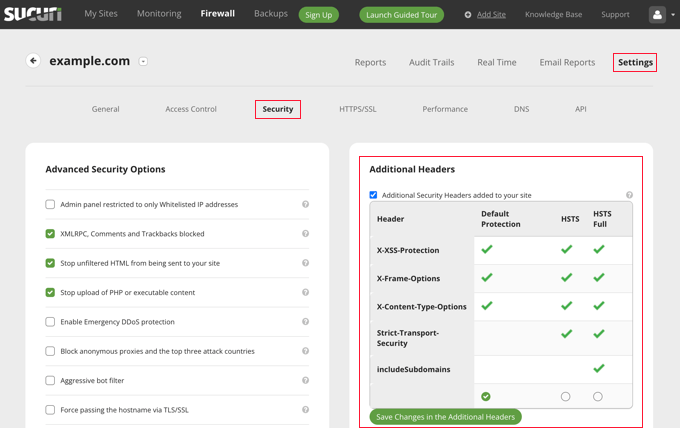Viewport: 680px width, 428px height.
Task: Expand the account dropdown arrow
Action: [x=673, y=15]
